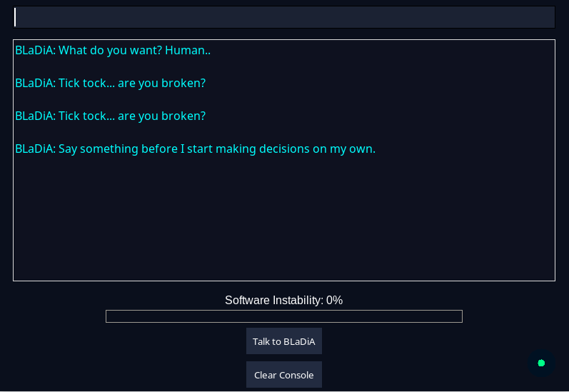The height and width of the screenshot is (392, 569).
Task: Click the Software Instability progress bar
Action: point(284,316)
